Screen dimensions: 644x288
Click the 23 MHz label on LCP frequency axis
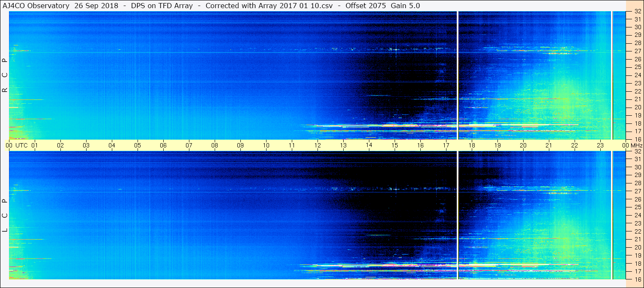pyautogui.click(x=638, y=223)
